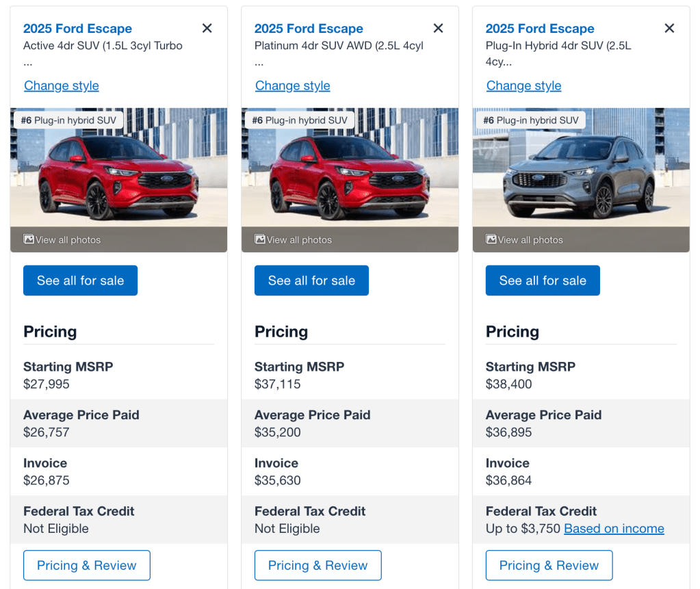Open the Active trim 2025 Ford Escape title
The image size is (700, 589).
click(x=77, y=29)
